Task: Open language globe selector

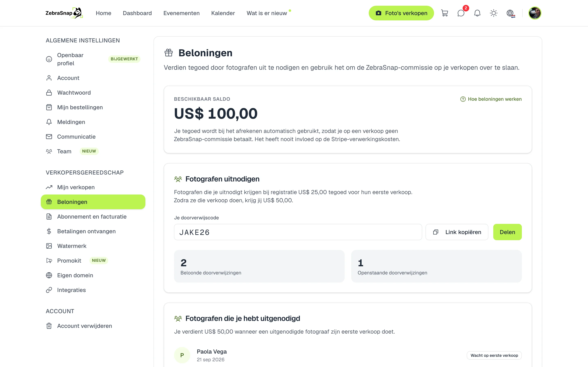Action: tap(510, 13)
